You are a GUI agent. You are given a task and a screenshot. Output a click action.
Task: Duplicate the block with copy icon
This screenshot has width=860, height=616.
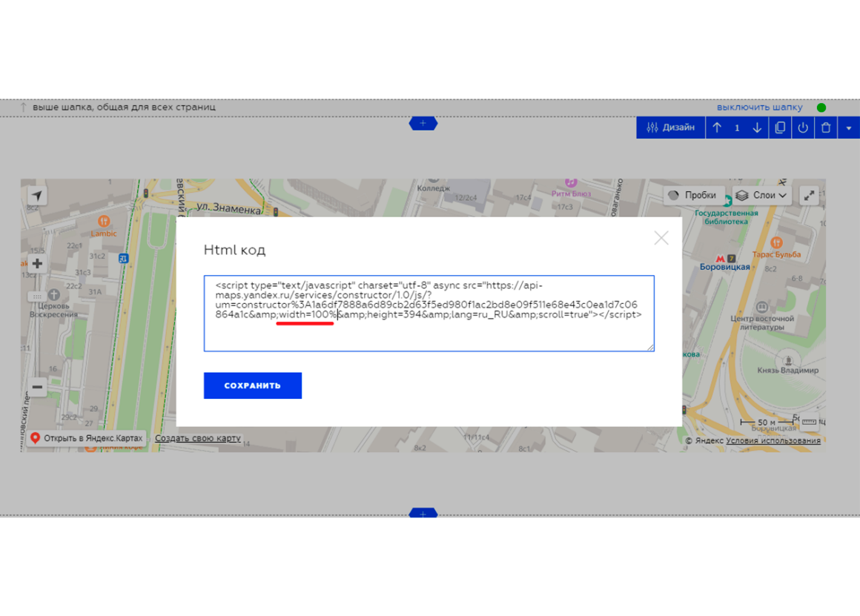[x=780, y=127]
